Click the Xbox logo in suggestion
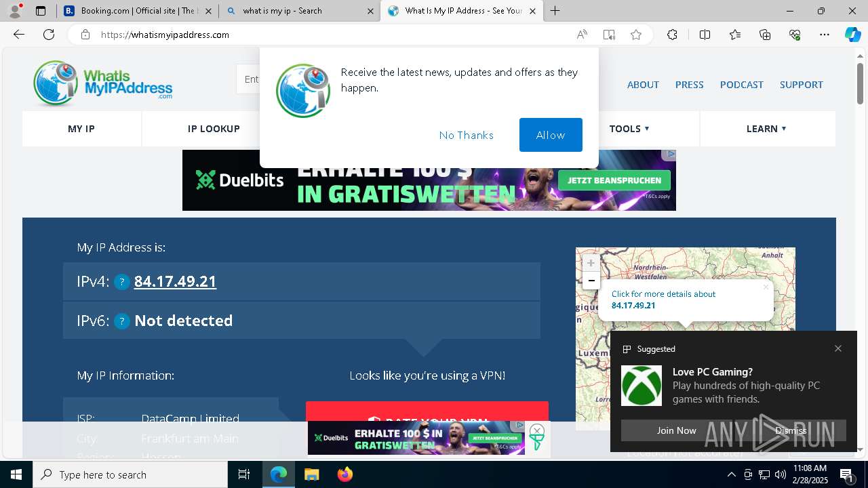Image resolution: width=868 pixels, height=488 pixels. 642,386
